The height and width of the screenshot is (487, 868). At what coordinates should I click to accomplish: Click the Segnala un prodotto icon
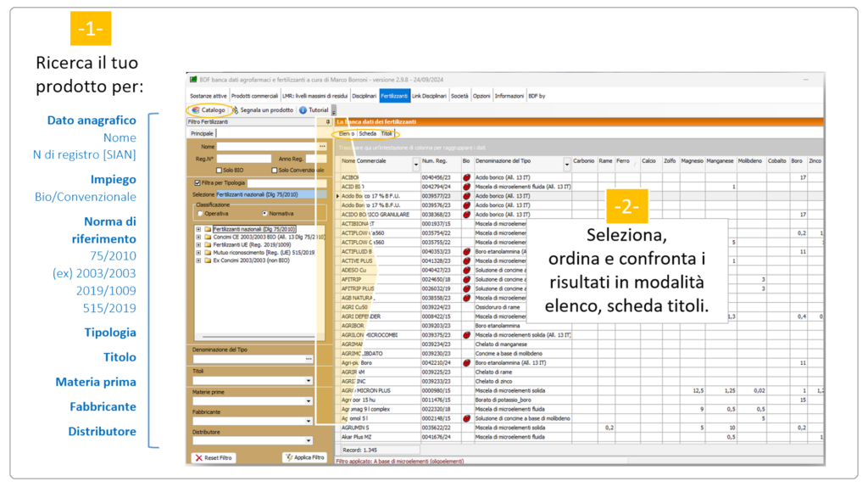click(236, 110)
